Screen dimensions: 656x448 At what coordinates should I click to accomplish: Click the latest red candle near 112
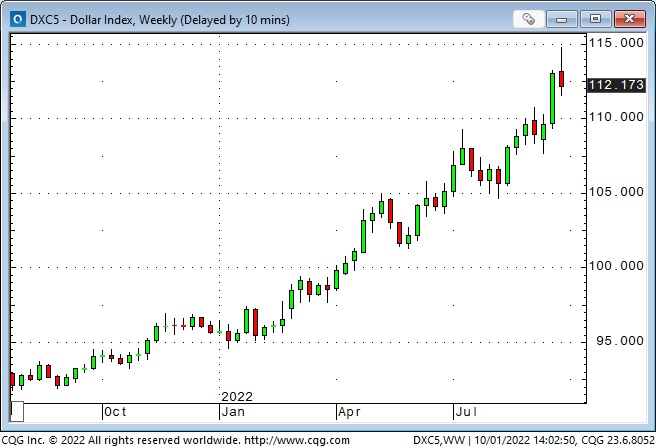pyautogui.click(x=561, y=79)
